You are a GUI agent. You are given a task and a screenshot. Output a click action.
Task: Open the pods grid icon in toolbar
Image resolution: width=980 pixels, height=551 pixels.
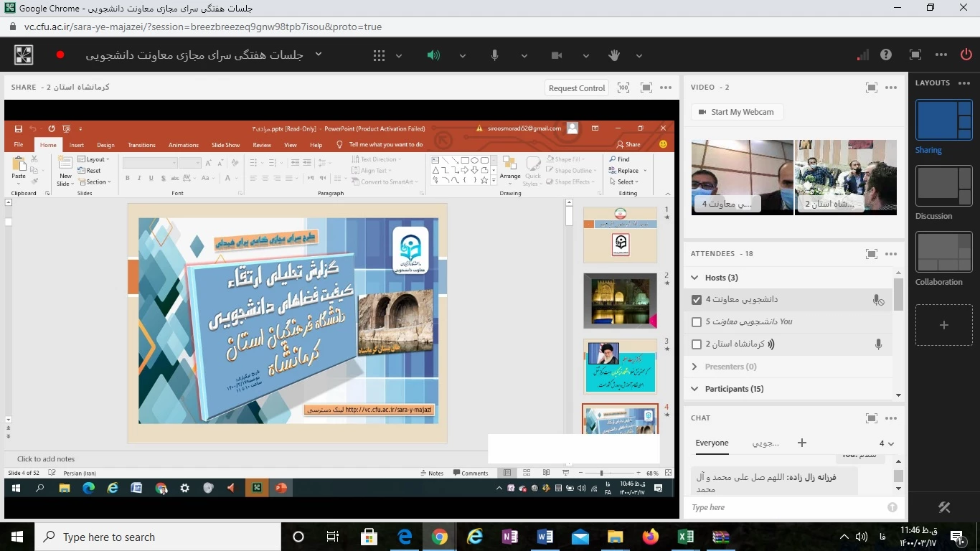(380, 55)
